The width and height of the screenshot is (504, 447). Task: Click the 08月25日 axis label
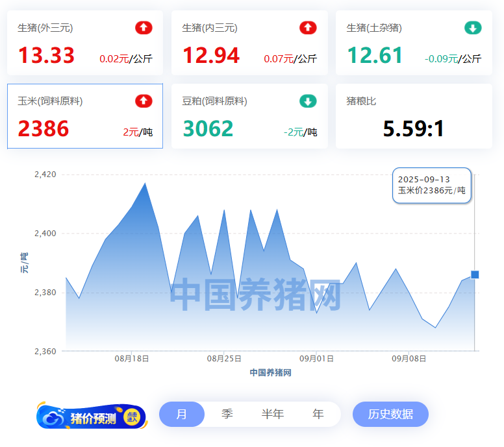click(x=224, y=359)
